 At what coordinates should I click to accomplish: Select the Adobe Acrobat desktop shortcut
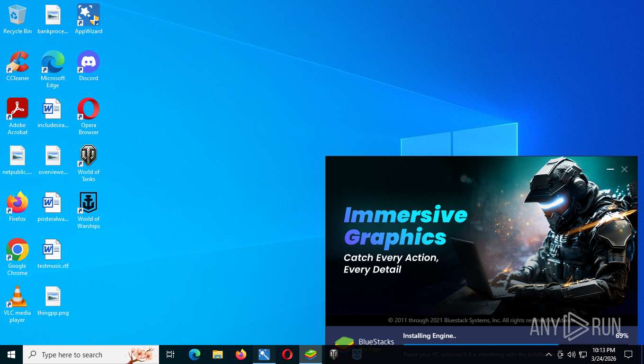click(18, 117)
